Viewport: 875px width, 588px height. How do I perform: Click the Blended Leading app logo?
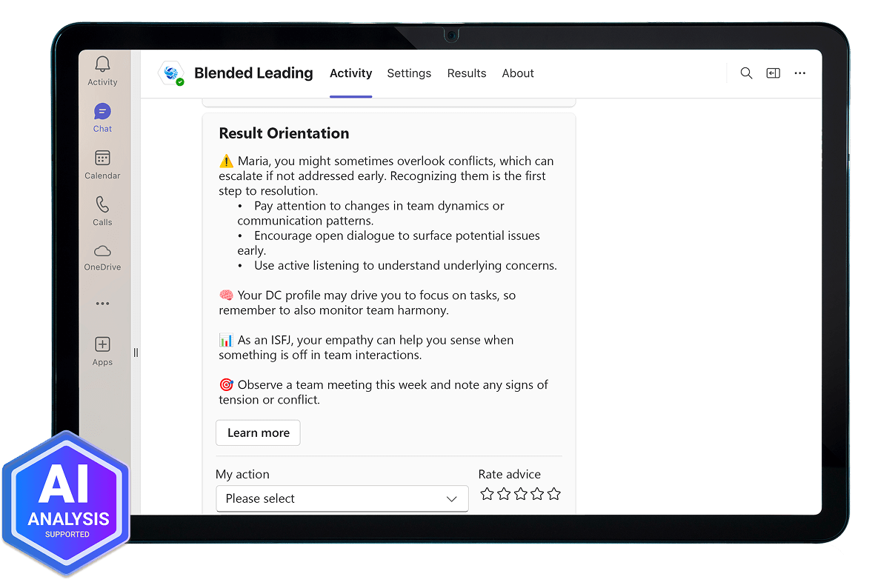click(171, 73)
